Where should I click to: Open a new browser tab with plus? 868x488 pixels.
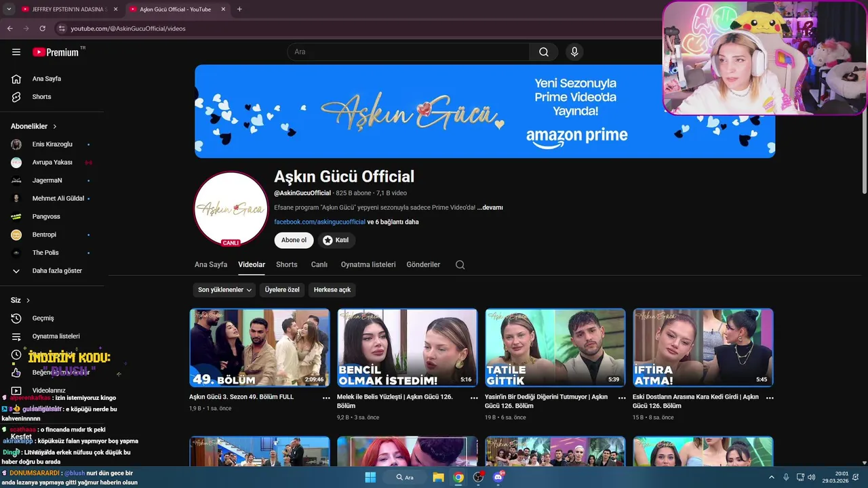[239, 9]
